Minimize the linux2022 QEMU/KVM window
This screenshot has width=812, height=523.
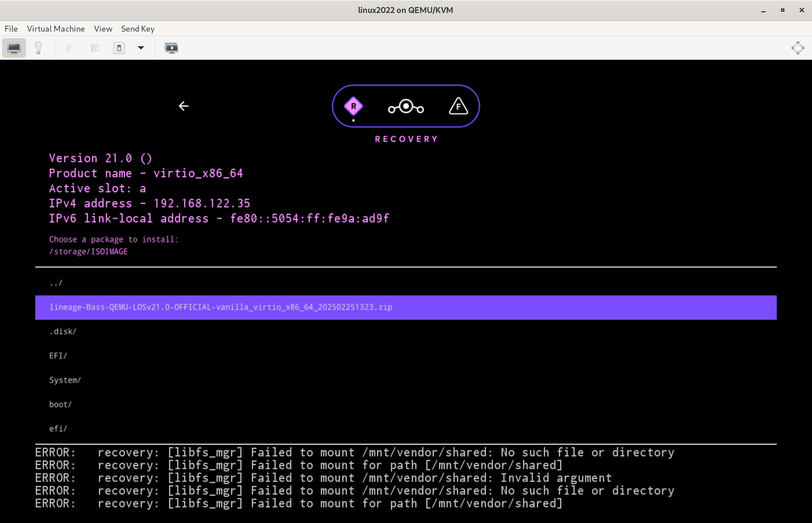tap(764, 10)
